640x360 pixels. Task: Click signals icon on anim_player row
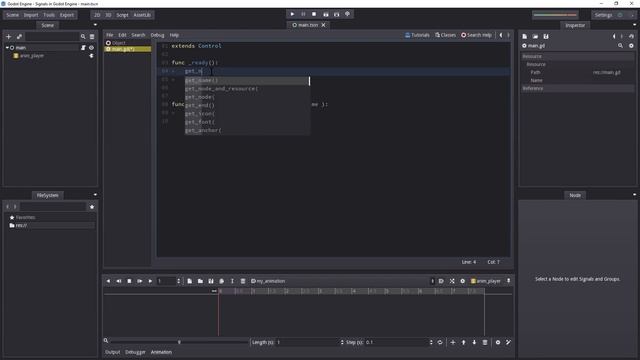[x=91, y=56]
